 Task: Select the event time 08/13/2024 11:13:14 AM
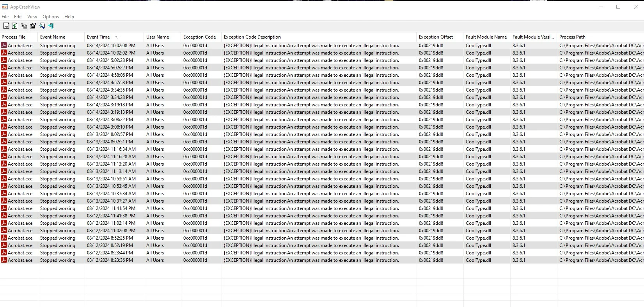(111, 171)
